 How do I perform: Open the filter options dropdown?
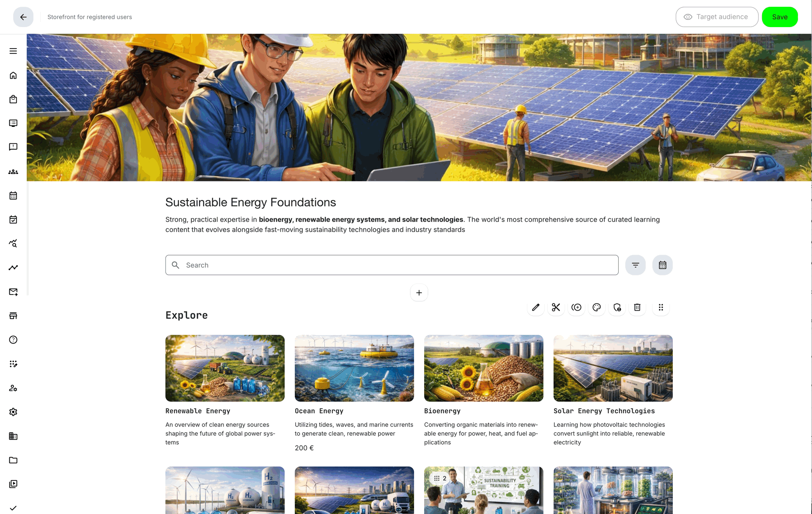click(x=635, y=265)
